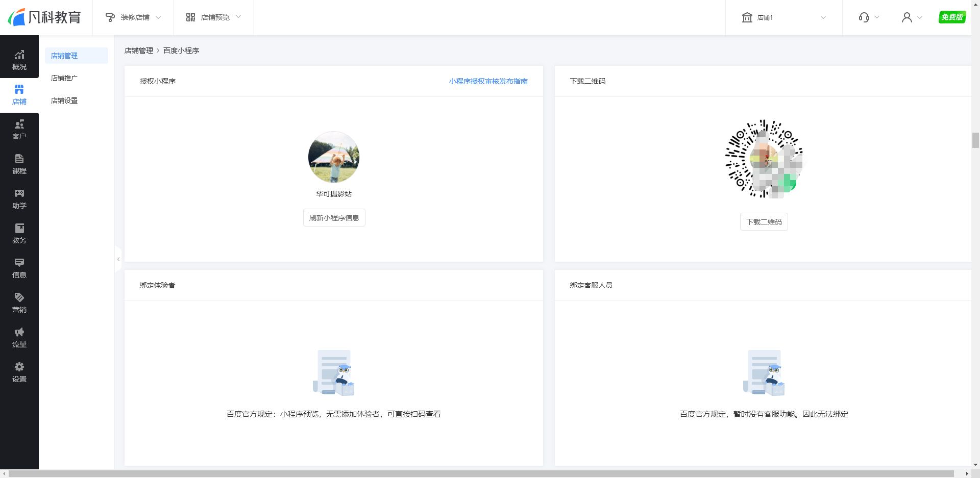Expand the customer service headset chevron
980x478 pixels.
877,17
